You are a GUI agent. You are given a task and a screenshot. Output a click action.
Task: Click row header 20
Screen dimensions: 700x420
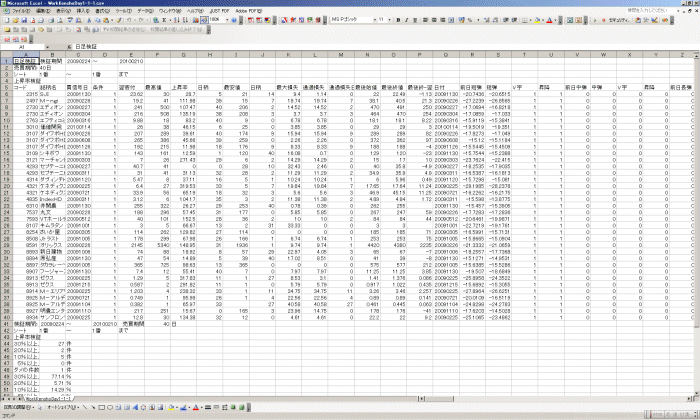[x=6, y=187]
